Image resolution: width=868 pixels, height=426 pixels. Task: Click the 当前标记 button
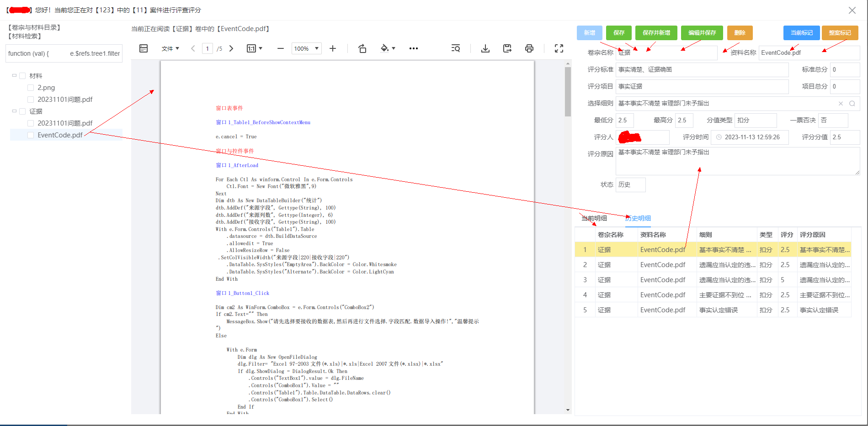click(802, 33)
